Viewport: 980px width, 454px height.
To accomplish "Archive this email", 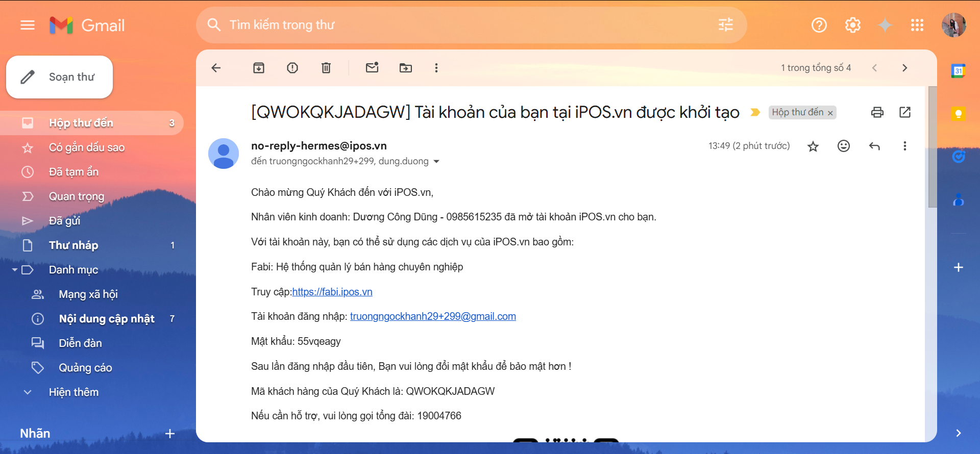I will coord(259,68).
